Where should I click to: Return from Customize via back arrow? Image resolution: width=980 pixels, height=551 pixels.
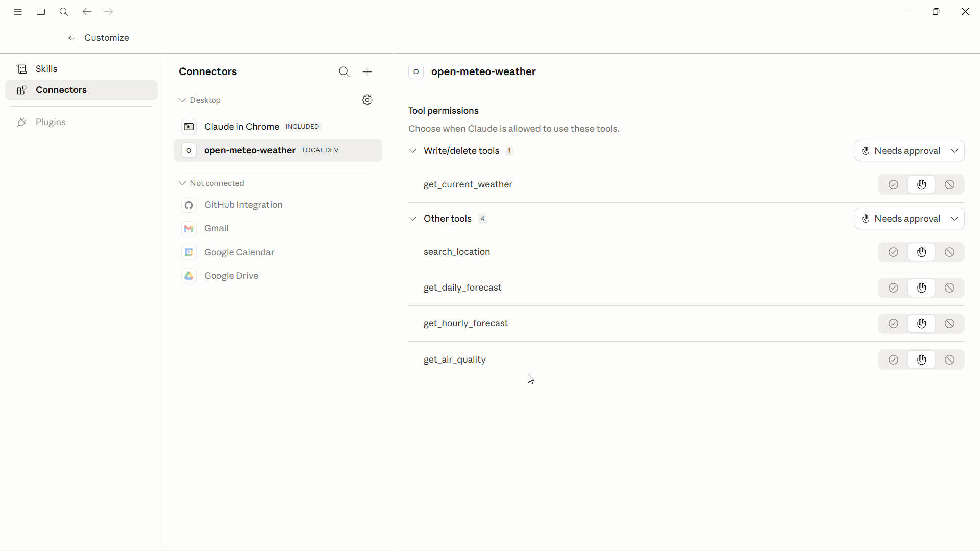tap(72, 38)
